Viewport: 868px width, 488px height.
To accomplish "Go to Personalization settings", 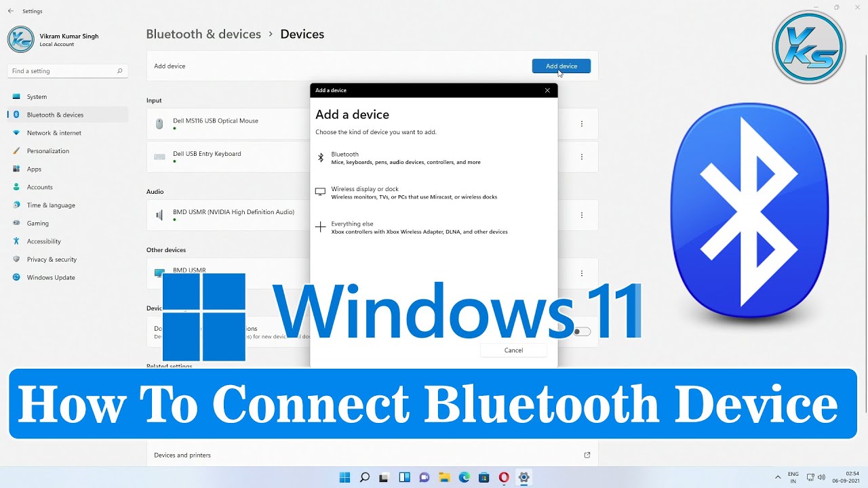I will pyautogui.click(x=66, y=151).
